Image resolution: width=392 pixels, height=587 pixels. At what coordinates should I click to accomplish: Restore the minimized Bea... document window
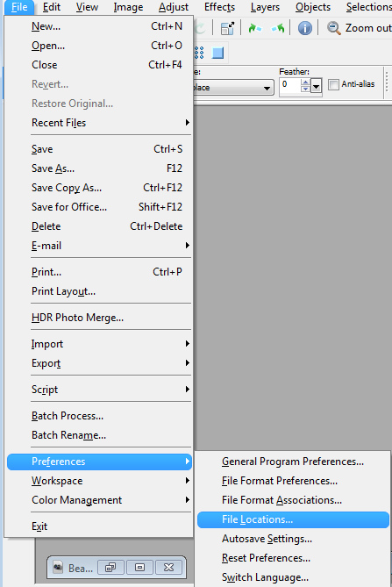click(110, 568)
